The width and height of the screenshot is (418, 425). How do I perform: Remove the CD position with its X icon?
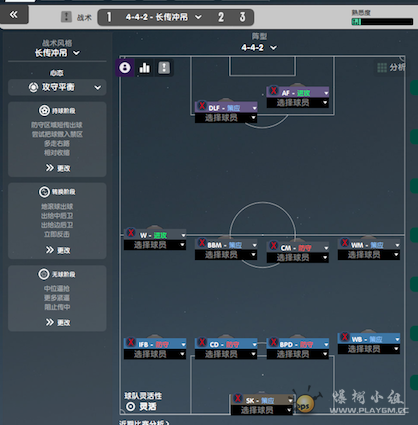coord(202,342)
